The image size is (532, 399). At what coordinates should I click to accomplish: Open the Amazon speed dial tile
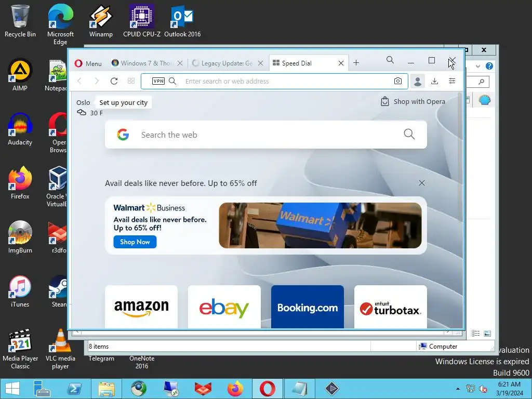pos(141,307)
